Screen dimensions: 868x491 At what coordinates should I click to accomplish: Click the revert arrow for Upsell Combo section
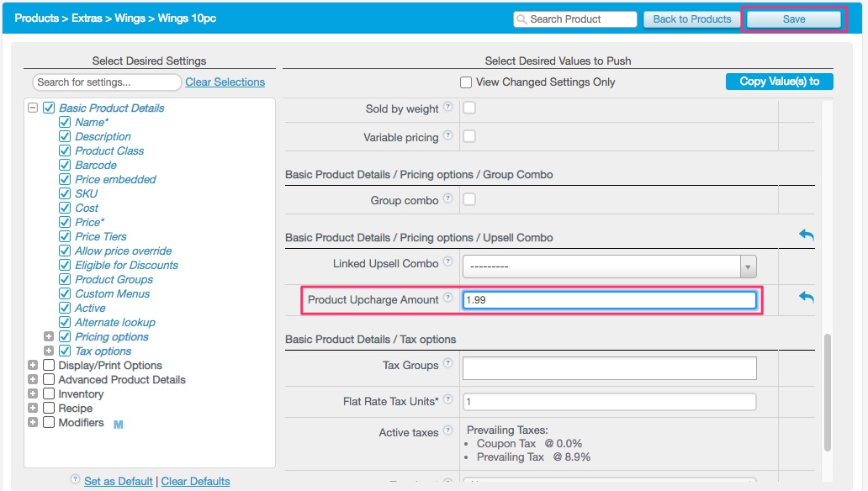[806, 235]
